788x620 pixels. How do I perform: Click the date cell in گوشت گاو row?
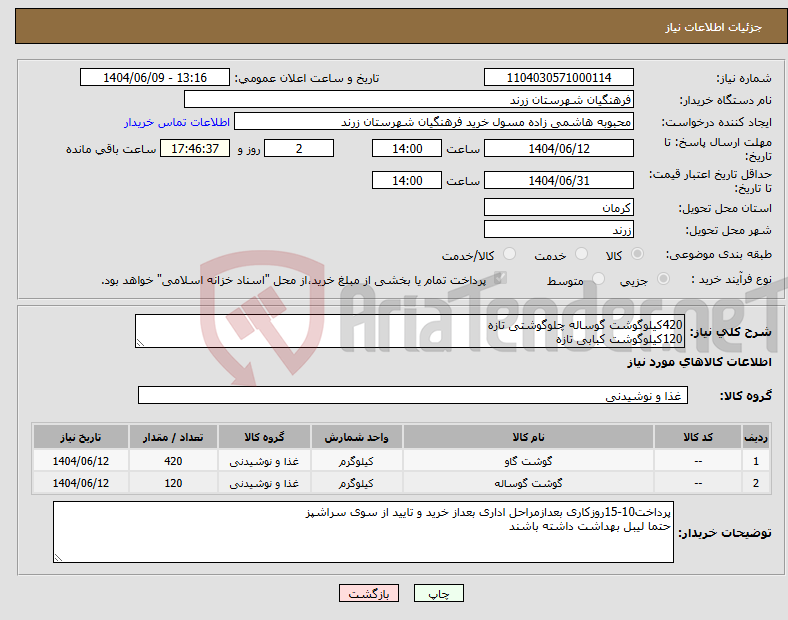(80, 461)
